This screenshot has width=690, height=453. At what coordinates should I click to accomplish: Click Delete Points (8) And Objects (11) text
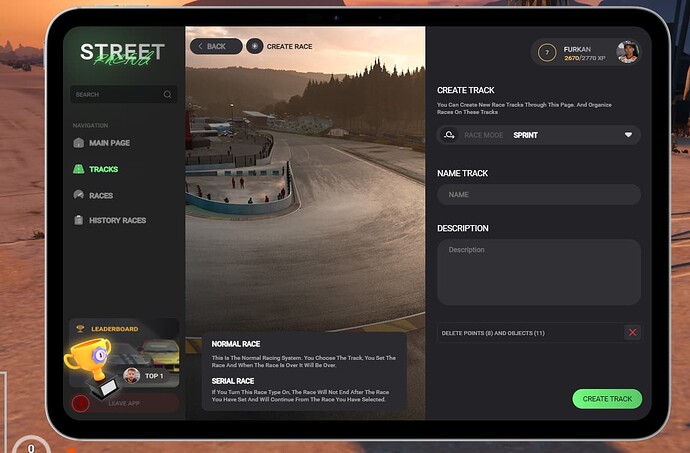[x=493, y=333]
